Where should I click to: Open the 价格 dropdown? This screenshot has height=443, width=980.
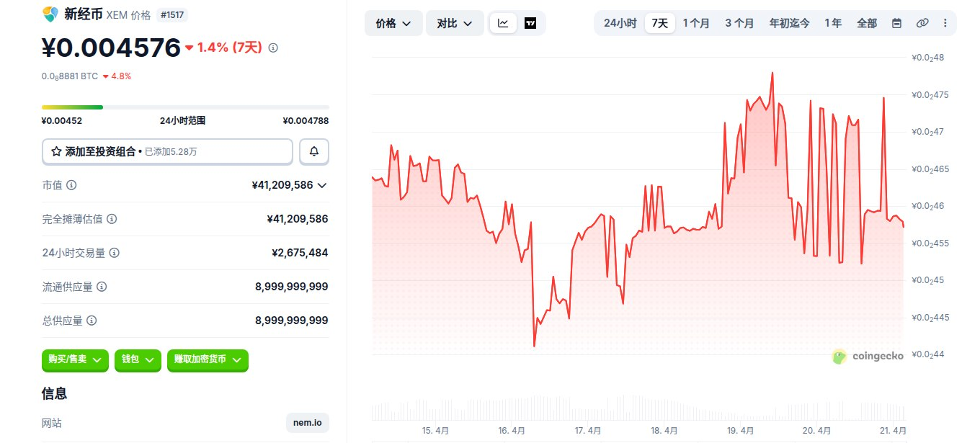point(393,23)
